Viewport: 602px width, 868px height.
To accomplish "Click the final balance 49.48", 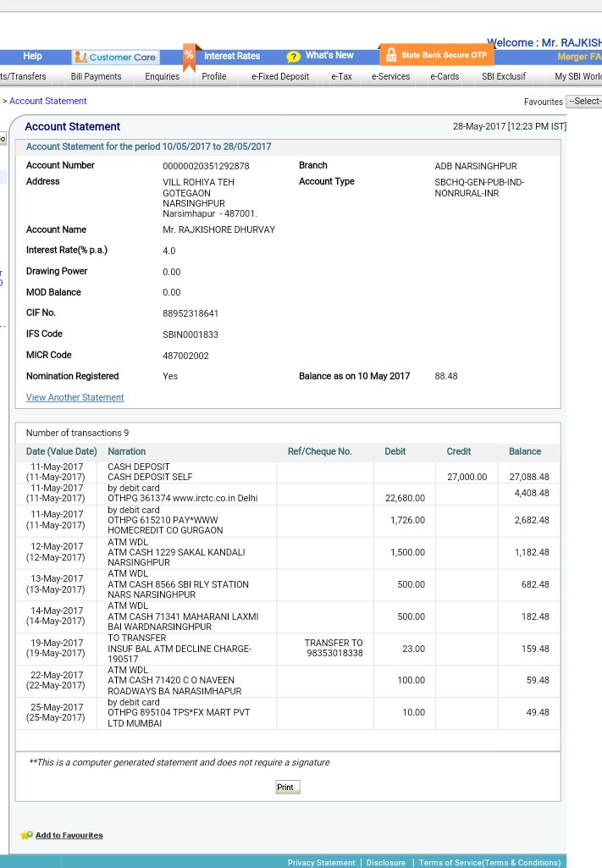I will 538,712.
